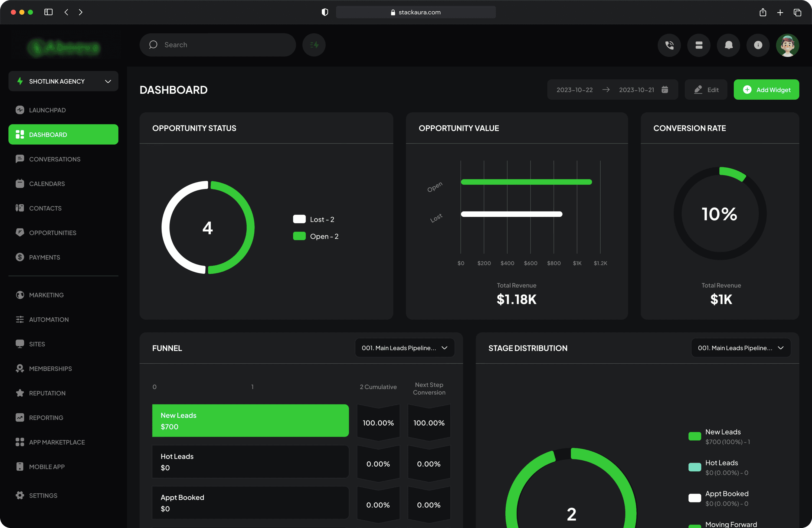Expand the Shotlink Agency account switcher
Image resolution: width=812 pixels, height=528 pixels.
(x=63, y=81)
